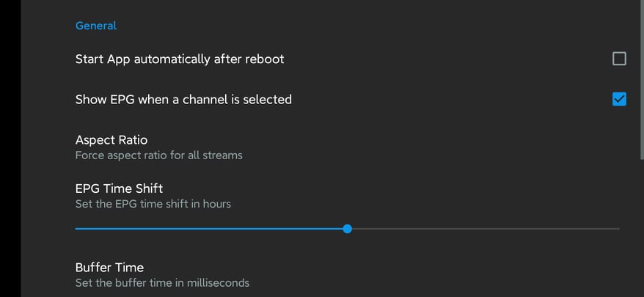Image resolution: width=644 pixels, height=297 pixels.
Task: Tap the "Start App automatically after reboot" label
Action: click(180, 59)
